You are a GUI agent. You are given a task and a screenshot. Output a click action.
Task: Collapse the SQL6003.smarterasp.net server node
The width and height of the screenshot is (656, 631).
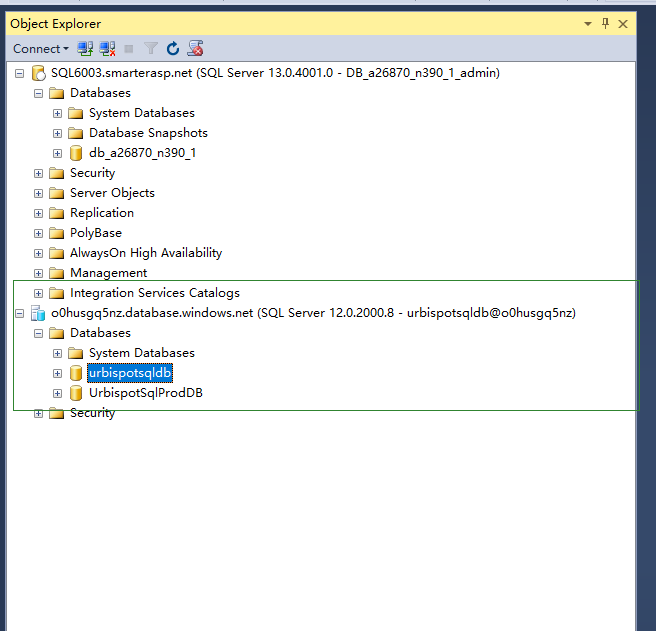tap(20, 73)
